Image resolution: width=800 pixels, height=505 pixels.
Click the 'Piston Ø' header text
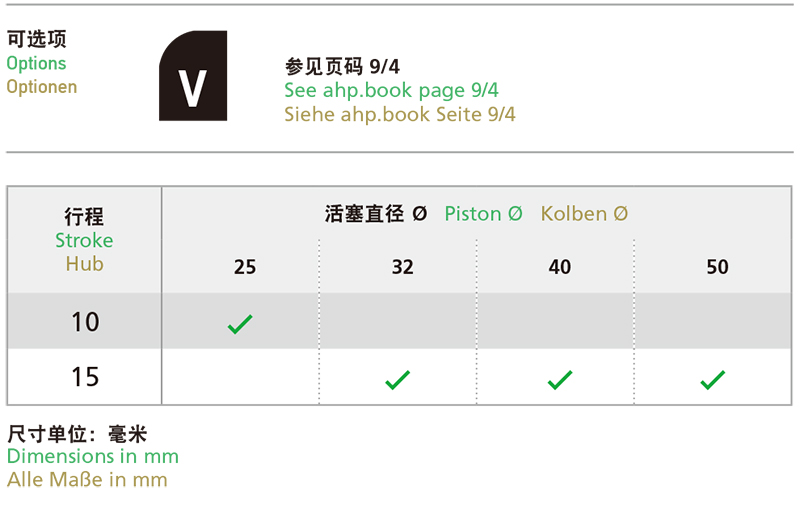point(483,214)
